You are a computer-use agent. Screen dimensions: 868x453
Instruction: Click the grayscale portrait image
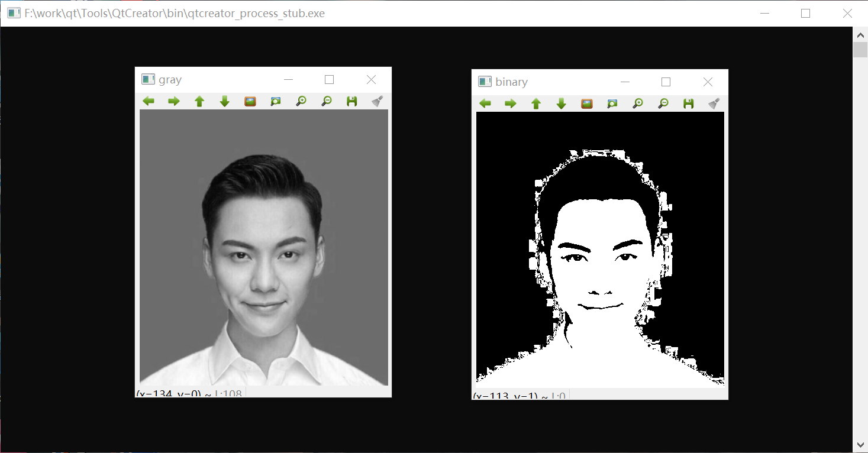pos(264,247)
